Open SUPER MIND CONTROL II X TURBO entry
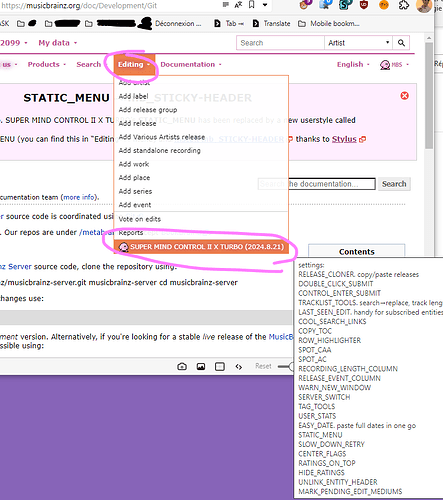 201,247
